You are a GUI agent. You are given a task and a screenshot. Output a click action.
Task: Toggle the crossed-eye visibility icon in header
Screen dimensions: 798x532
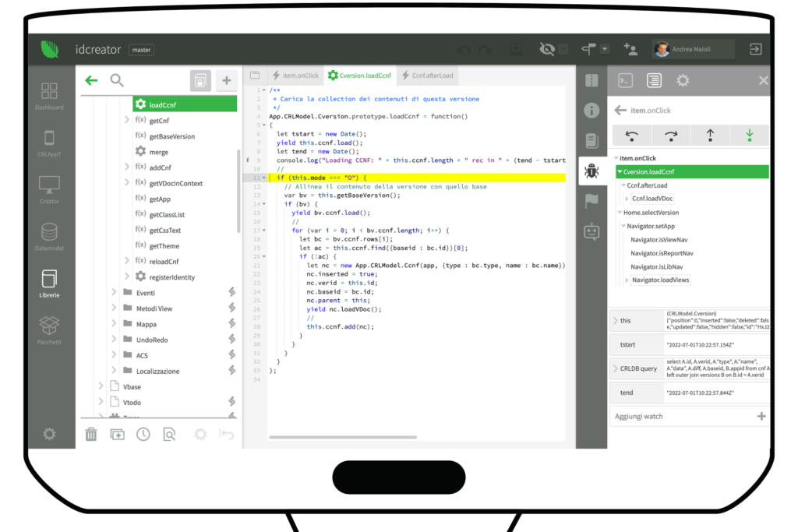(547, 49)
